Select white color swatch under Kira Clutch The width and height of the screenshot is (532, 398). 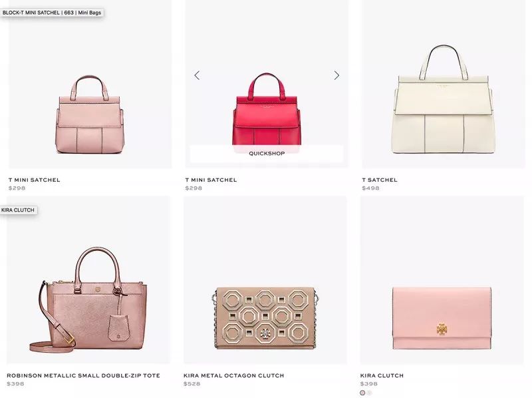tap(370, 393)
